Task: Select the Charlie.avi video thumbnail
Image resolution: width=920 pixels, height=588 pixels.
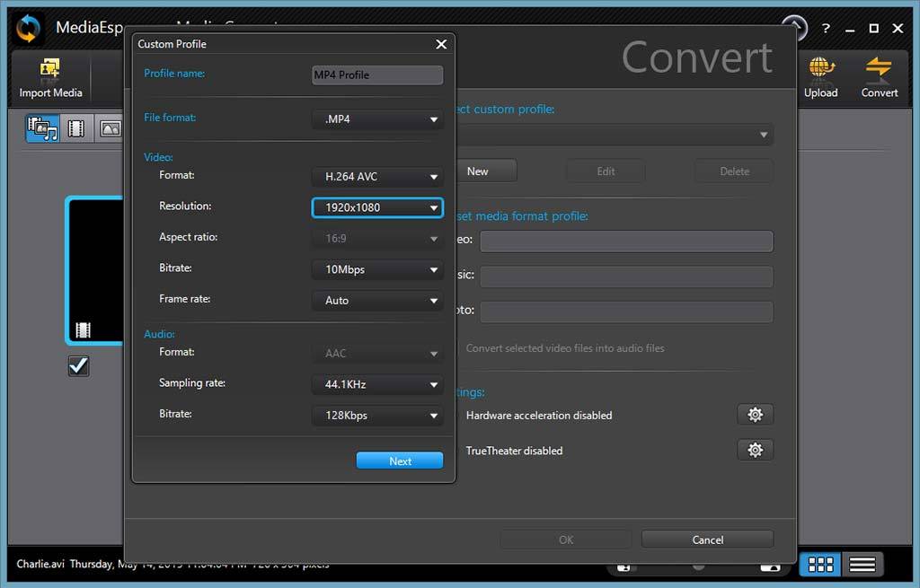Action: click(95, 270)
